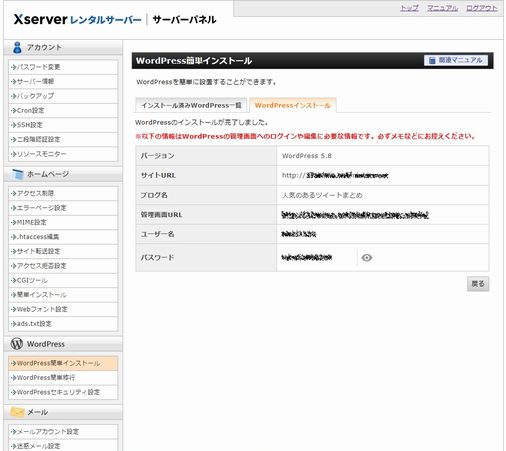506x451 pixels.
Task: Click the blurred ユーザー名 value
Action: [x=299, y=234]
